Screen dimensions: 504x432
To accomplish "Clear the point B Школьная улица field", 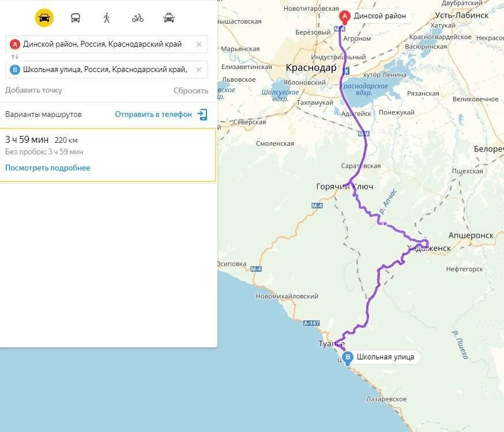I will 199,69.
